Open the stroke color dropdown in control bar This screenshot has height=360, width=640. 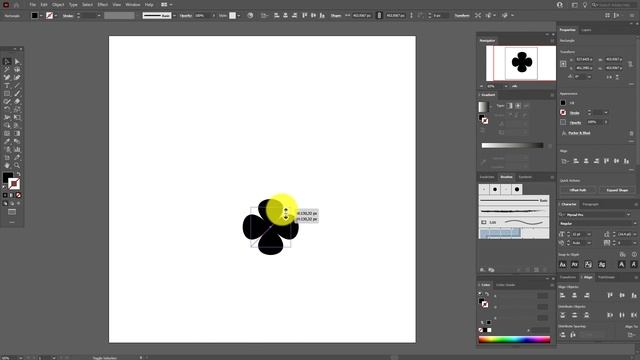click(56, 16)
